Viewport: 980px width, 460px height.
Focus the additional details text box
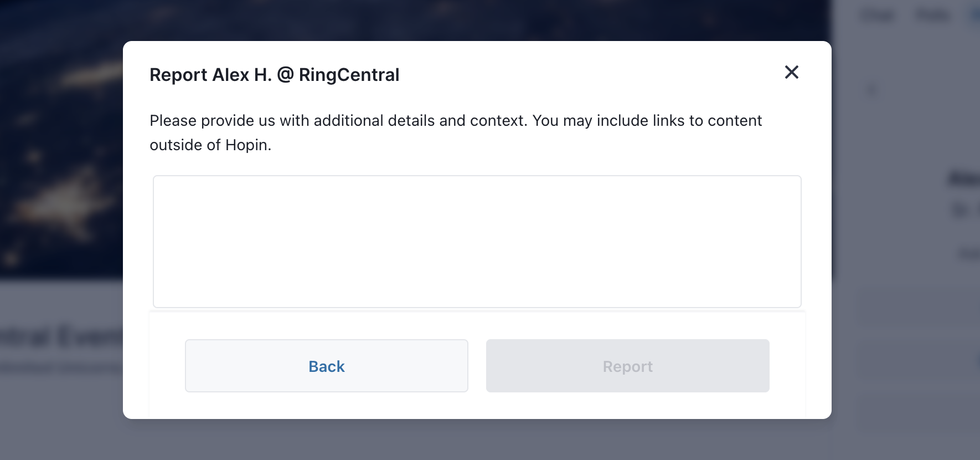pos(477,242)
